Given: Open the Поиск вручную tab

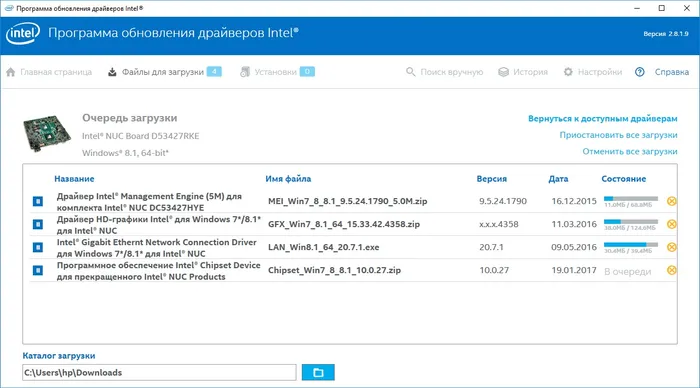Looking at the screenshot, I should point(444,72).
